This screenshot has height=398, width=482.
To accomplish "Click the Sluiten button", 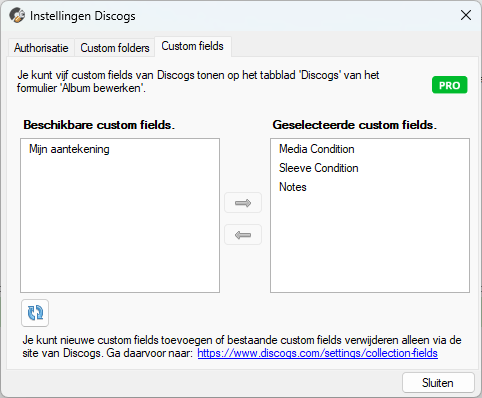I will [438, 383].
